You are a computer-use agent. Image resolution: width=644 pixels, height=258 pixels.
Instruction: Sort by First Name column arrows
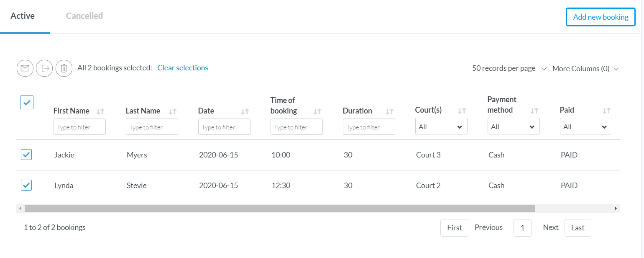(100, 111)
